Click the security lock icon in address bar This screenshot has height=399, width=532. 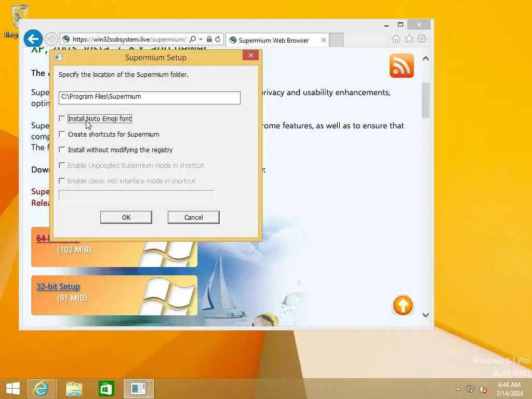209,39
